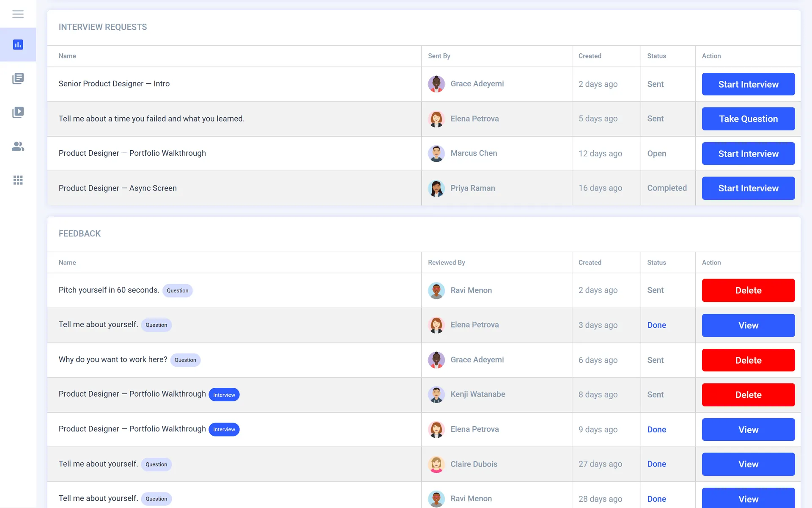Click 'Tell me about a time you failed' request
Viewport: 812px width, 508px height.
[151, 119]
